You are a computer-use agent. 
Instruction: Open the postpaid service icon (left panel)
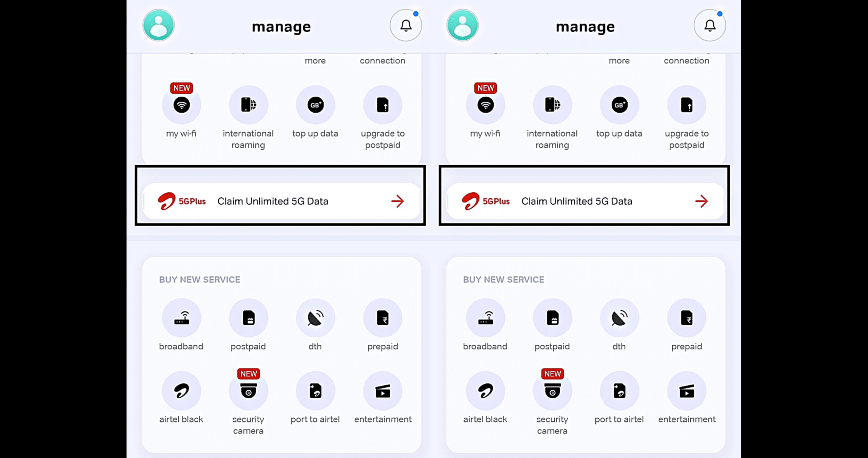248,318
